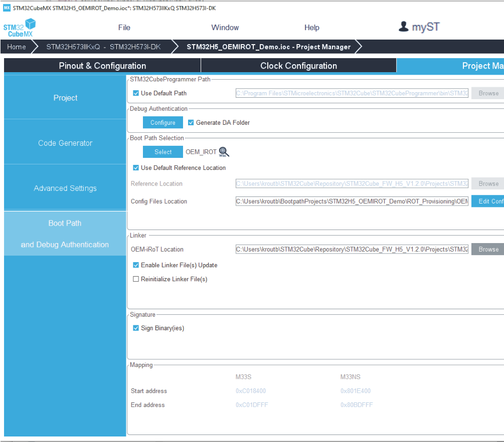Click OEM_IROT boot path label

201,152
